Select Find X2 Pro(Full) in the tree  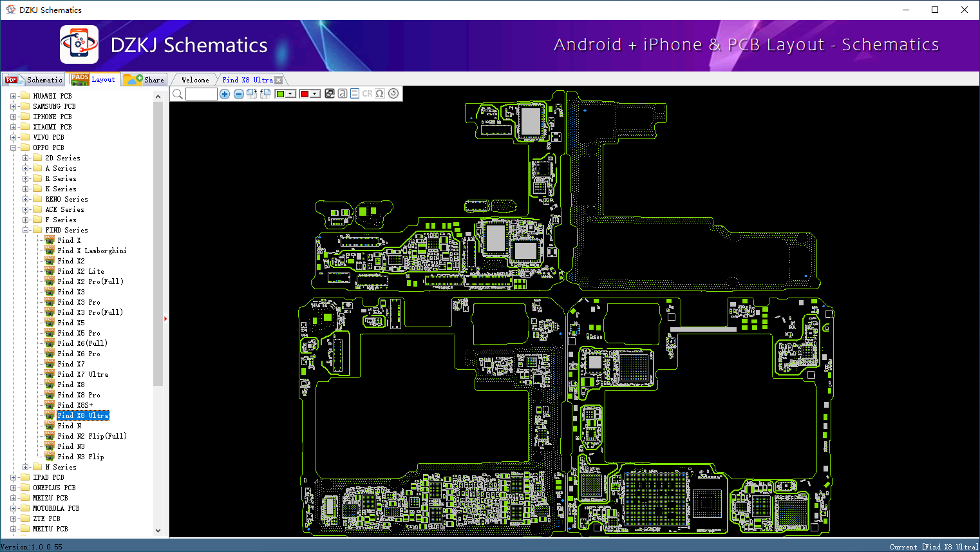(90, 281)
